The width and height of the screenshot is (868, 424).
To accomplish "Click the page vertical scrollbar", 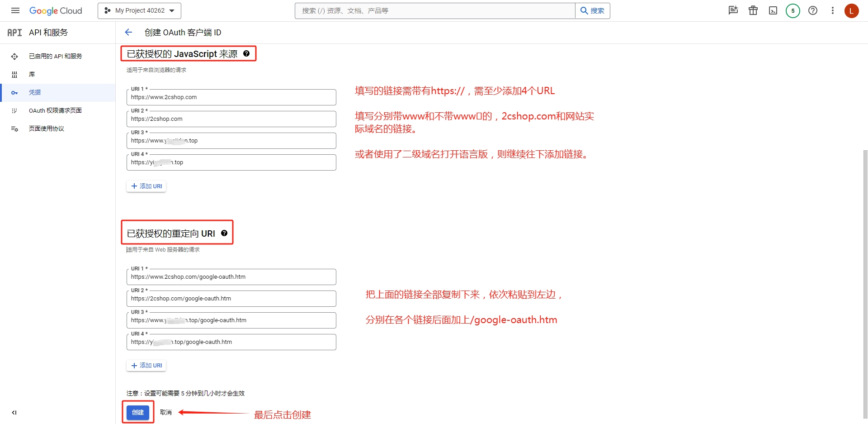I will point(865,285).
